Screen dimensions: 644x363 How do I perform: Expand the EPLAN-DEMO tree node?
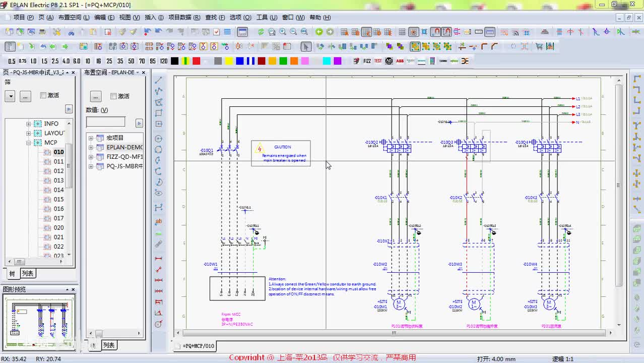point(91,148)
